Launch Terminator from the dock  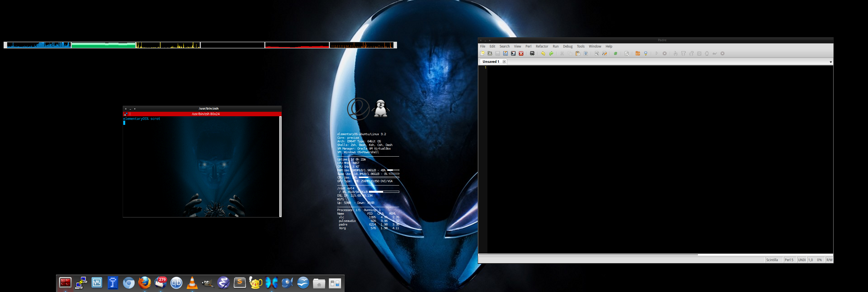tap(65, 283)
